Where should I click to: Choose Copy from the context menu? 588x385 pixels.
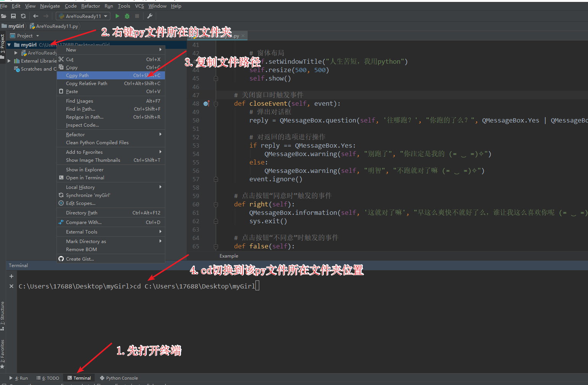point(111,67)
